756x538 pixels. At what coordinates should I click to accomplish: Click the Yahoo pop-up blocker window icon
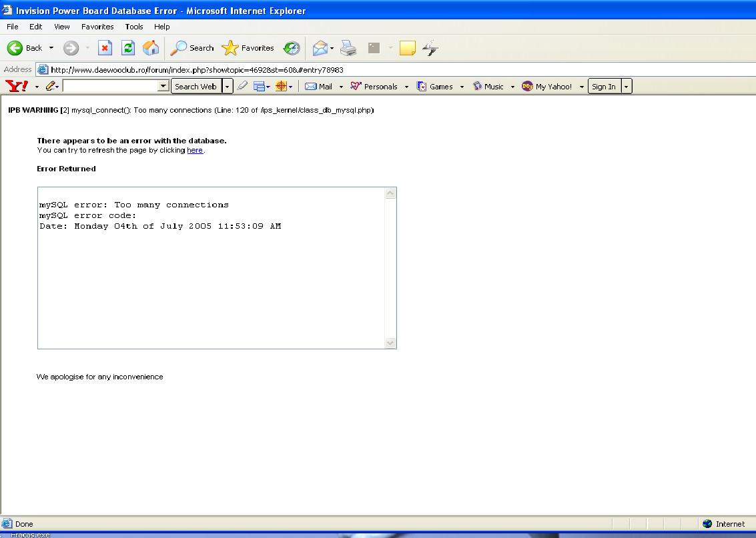260,86
